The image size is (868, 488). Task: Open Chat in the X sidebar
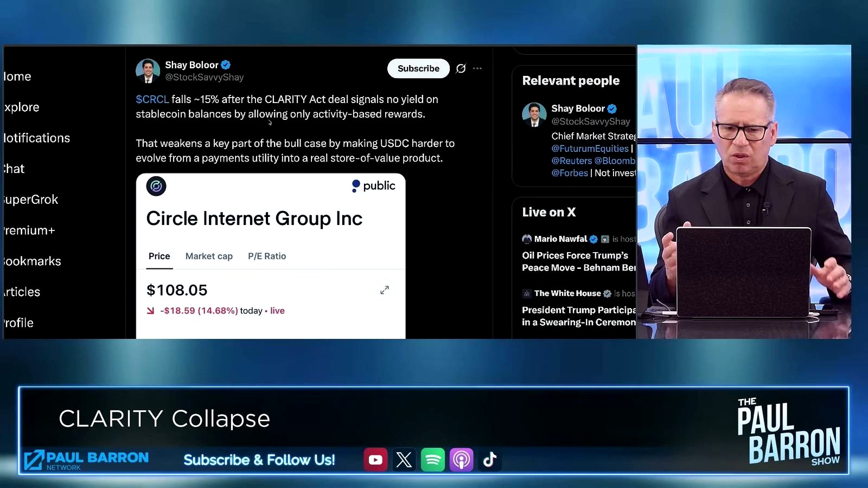pos(14,169)
